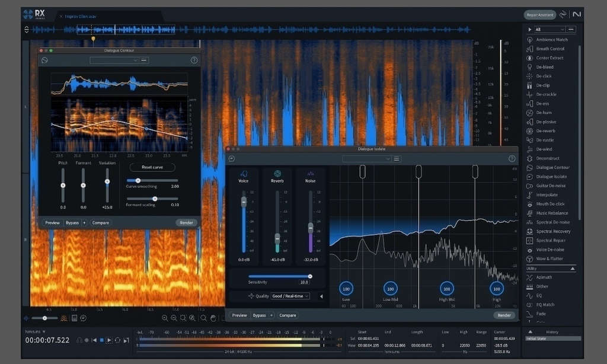This screenshot has height=364, width=607.
Task: Select Initial State in History
Action: (553, 339)
